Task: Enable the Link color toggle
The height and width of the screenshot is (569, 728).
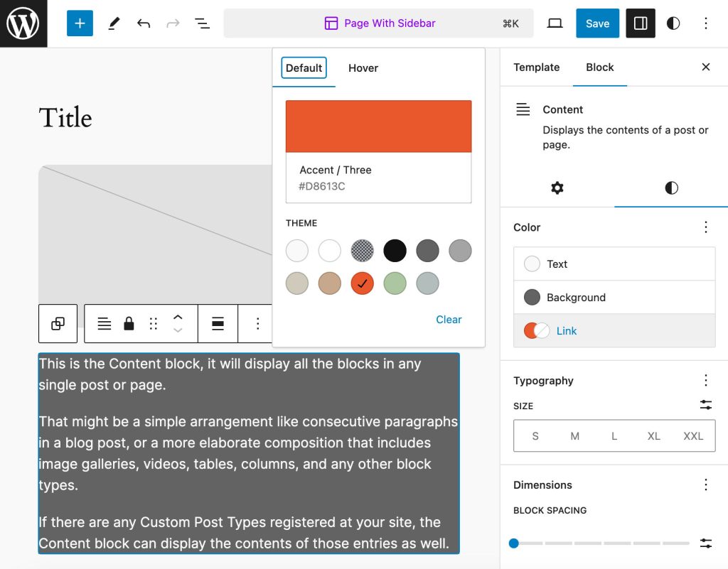Action: click(x=535, y=330)
